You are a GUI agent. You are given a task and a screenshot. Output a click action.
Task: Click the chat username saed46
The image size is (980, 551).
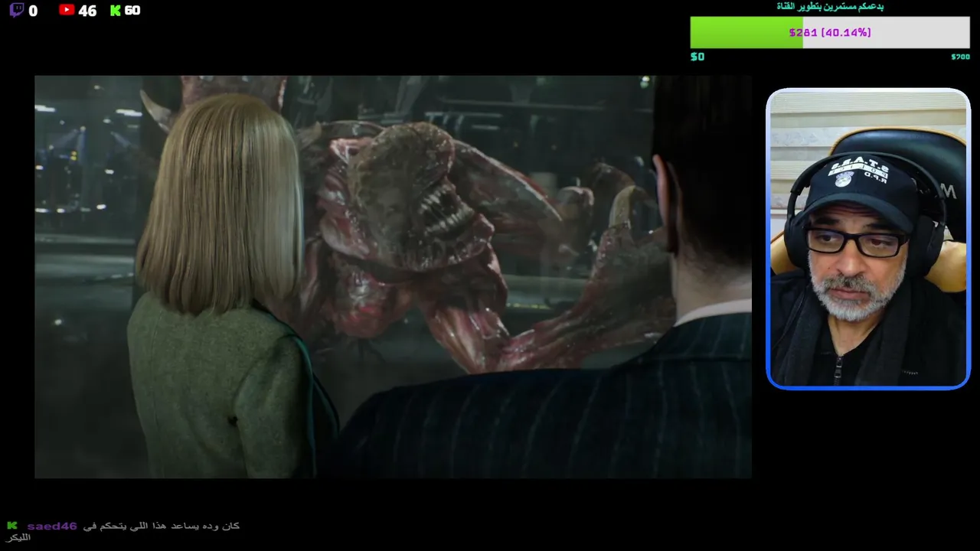coord(52,526)
